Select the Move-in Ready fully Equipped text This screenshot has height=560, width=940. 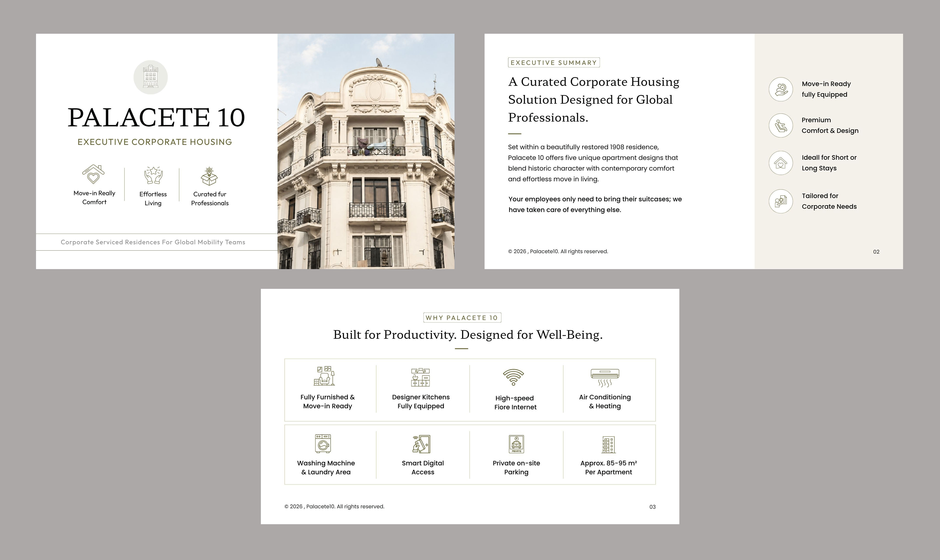point(826,89)
